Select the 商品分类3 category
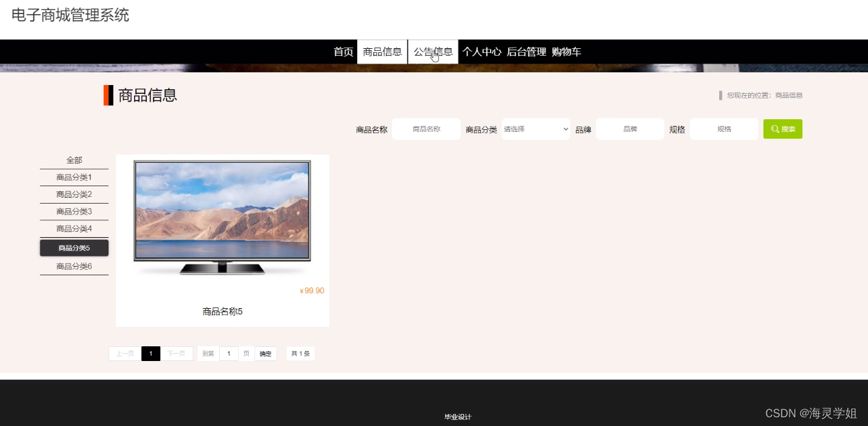 tap(74, 211)
